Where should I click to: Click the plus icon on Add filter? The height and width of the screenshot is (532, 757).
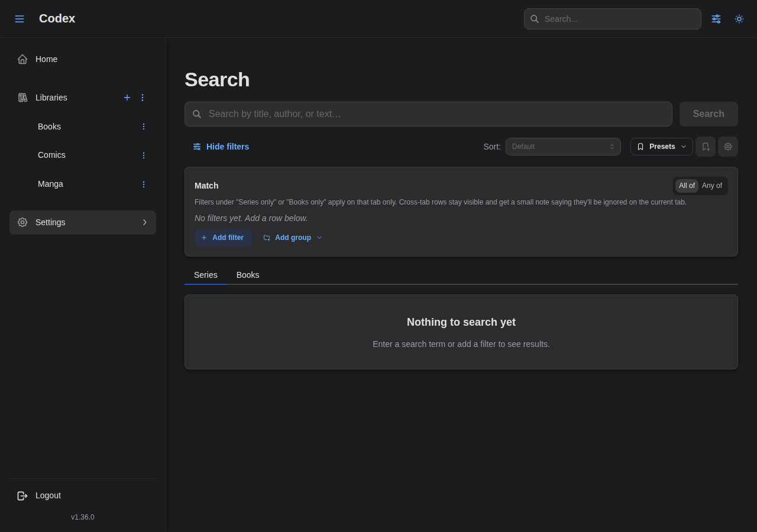coord(204,238)
